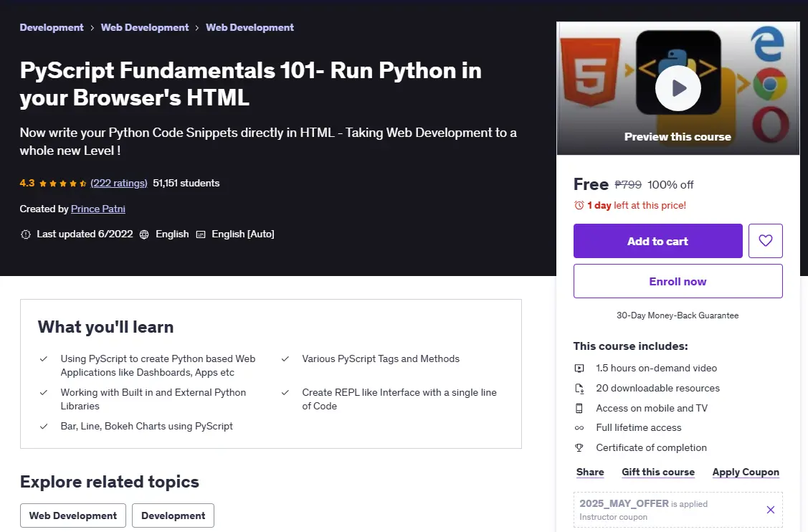Screen dimensions: 808x532
Task: Click Apply Coupon
Action: [x=746, y=472]
